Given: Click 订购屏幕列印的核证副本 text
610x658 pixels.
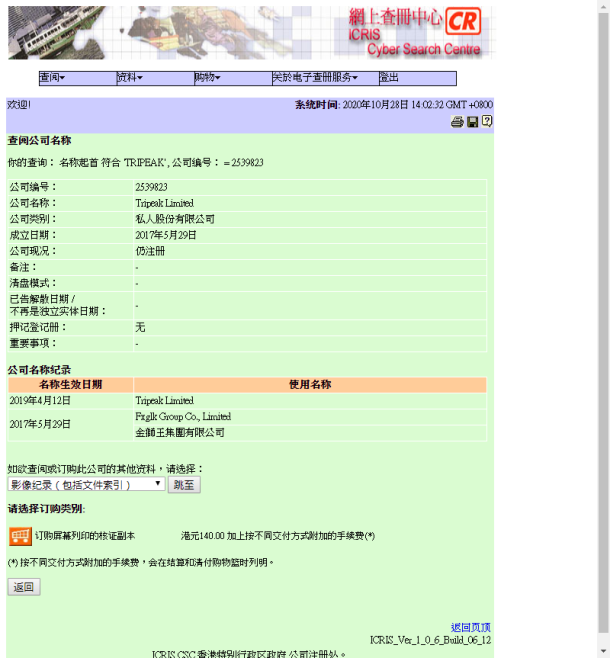Looking at the screenshot, I should point(85,536).
